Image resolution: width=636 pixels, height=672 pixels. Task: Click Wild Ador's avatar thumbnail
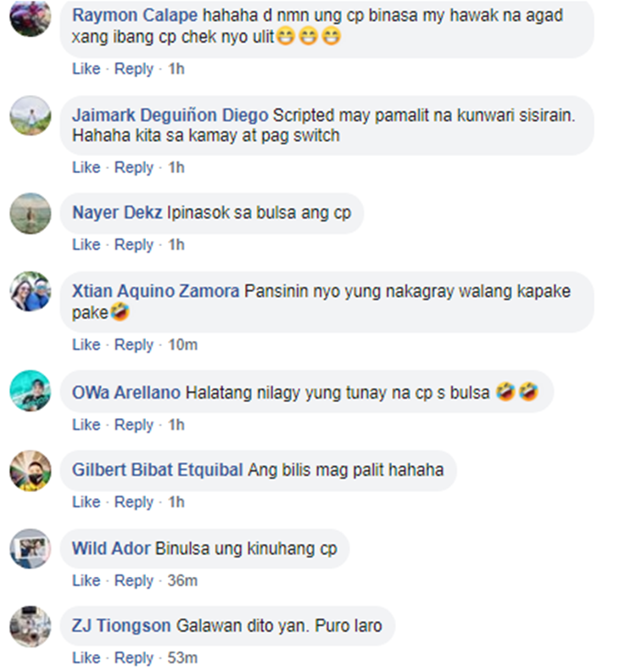31,549
